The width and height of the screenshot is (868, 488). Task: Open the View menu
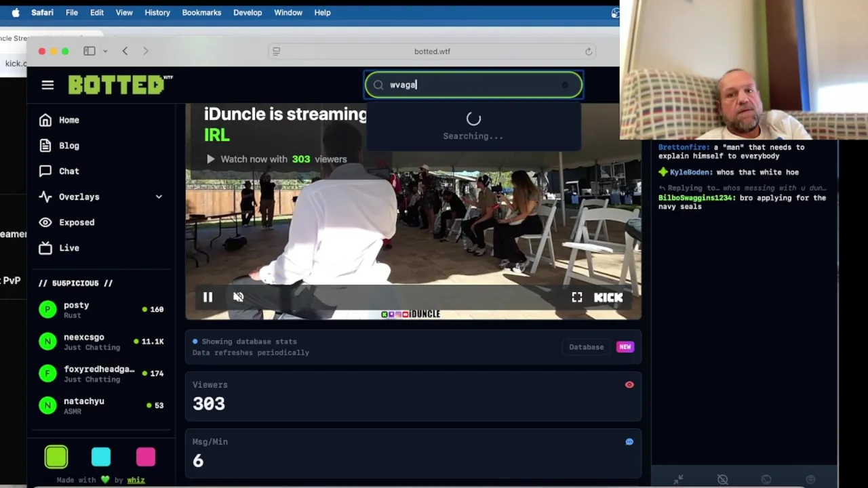124,12
